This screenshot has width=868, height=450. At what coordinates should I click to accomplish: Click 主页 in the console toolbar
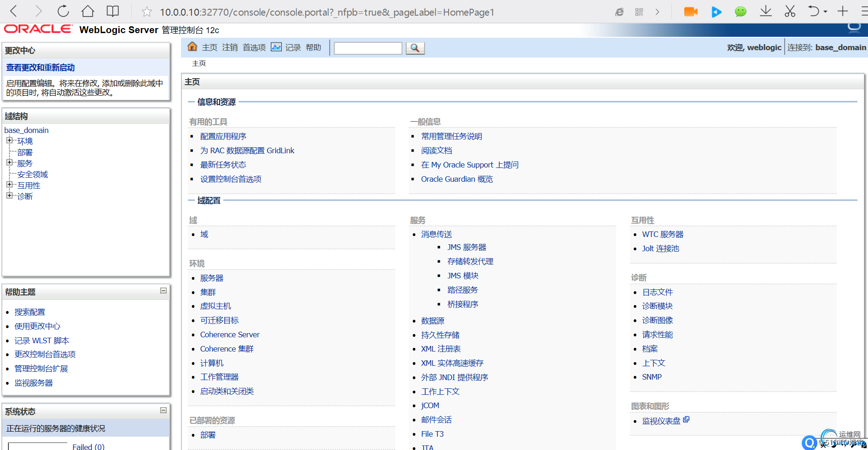click(210, 47)
